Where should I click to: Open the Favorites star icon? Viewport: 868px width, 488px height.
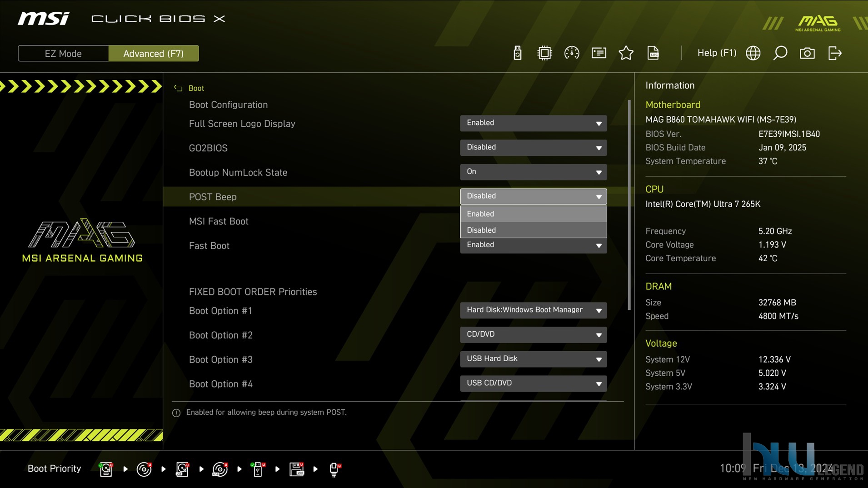[x=626, y=53]
